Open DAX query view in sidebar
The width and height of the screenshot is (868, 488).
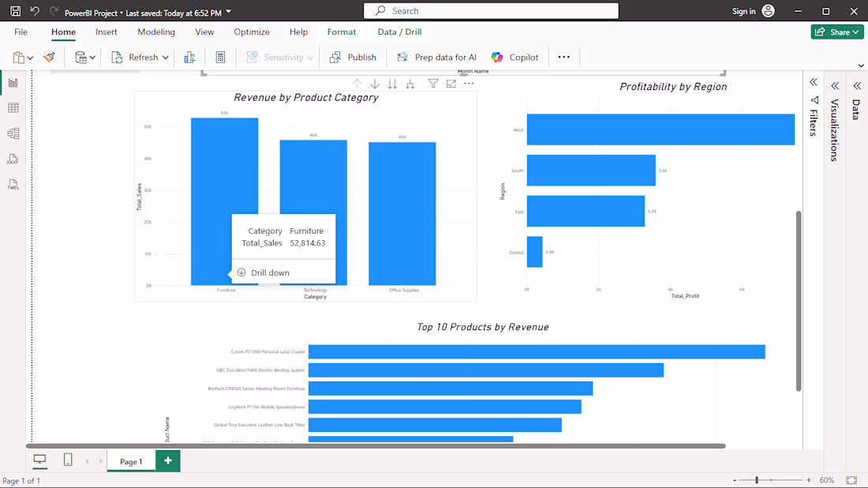click(13, 159)
